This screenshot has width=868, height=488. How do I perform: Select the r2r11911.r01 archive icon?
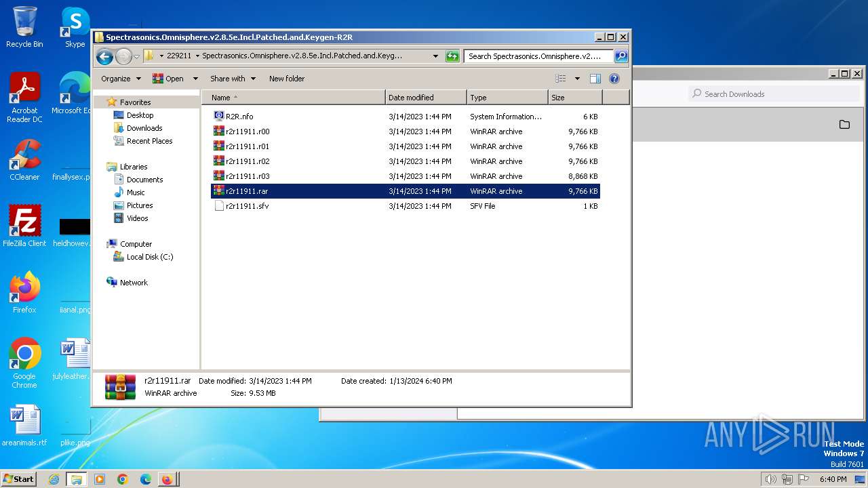pos(219,146)
